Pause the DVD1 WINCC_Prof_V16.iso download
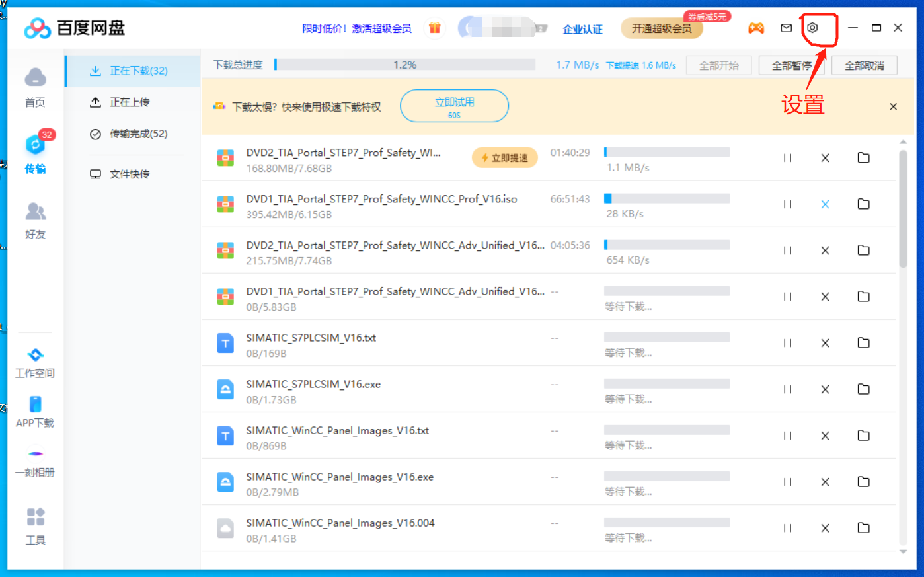 [787, 204]
